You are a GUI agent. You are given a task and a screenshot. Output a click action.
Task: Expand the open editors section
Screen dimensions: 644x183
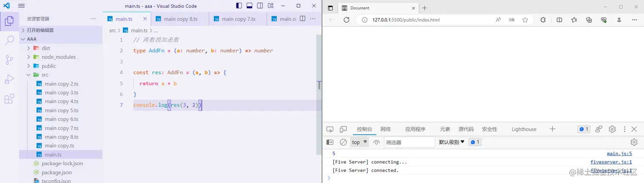[60, 30]
